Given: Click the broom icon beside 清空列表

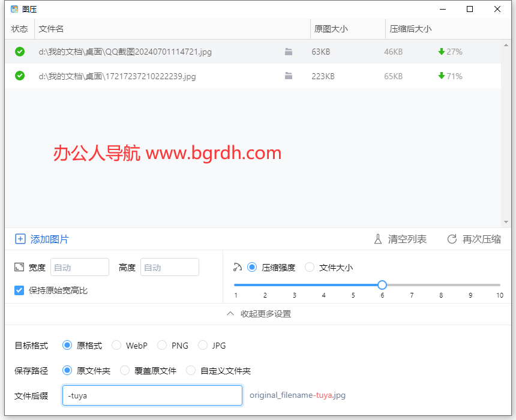Looking at the screenshot, I should 378,239.
